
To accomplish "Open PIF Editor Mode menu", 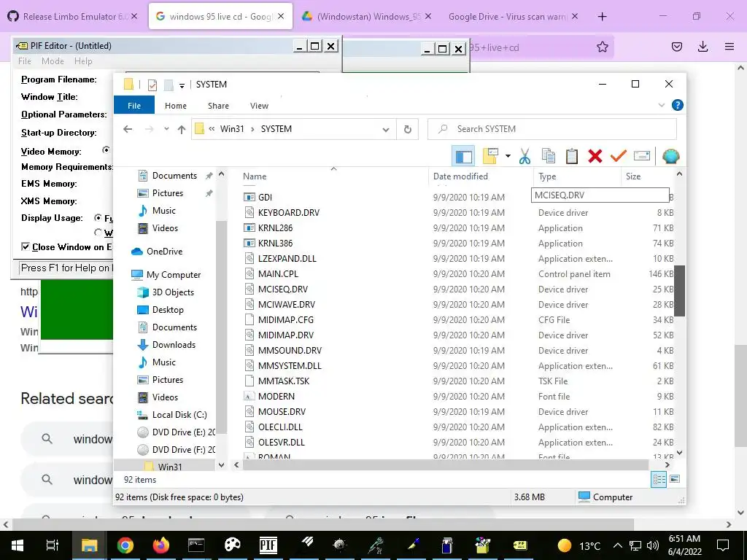I will 53,61.
